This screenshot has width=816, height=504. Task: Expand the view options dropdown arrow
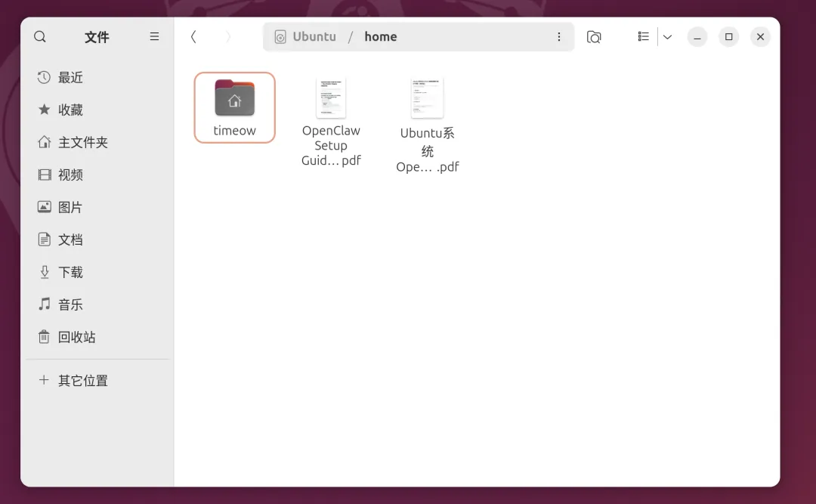667,37
